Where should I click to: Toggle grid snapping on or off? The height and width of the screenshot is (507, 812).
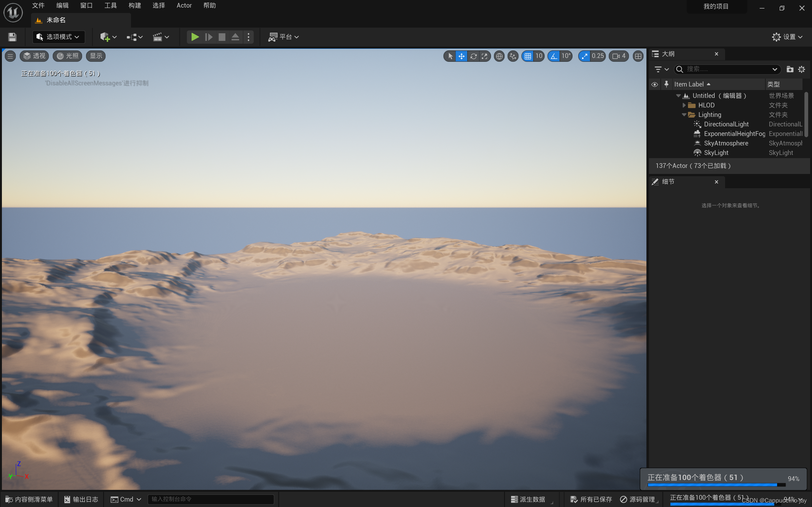pyautogui.click(x=528, y=56)
